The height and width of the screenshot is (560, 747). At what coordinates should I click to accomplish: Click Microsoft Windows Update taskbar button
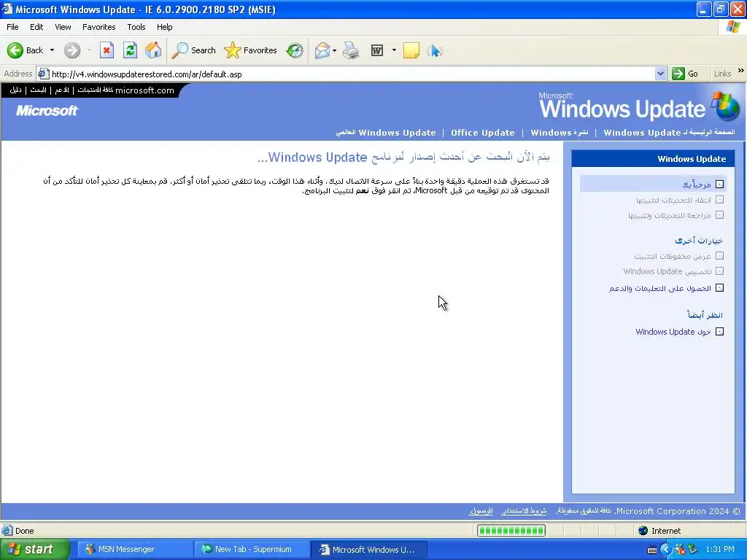point(368,550)
